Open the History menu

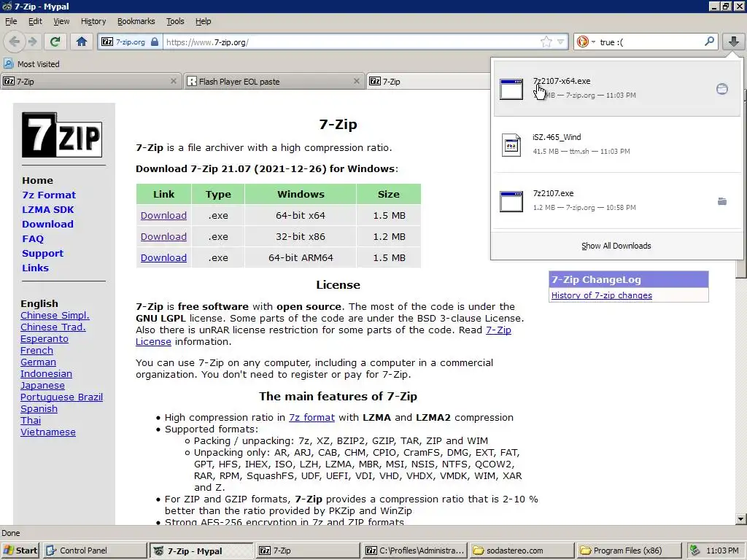tap(93, 21)
